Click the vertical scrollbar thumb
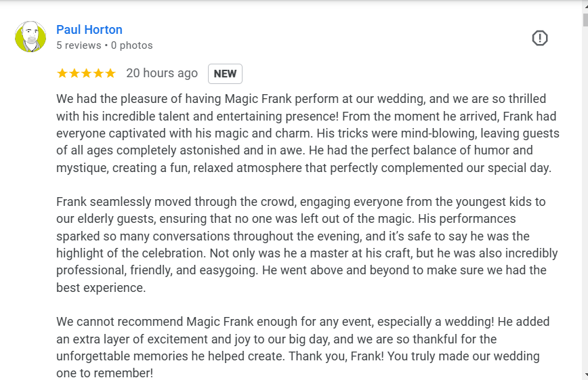This screenshot has width=588, height=380. pos(584,19)
